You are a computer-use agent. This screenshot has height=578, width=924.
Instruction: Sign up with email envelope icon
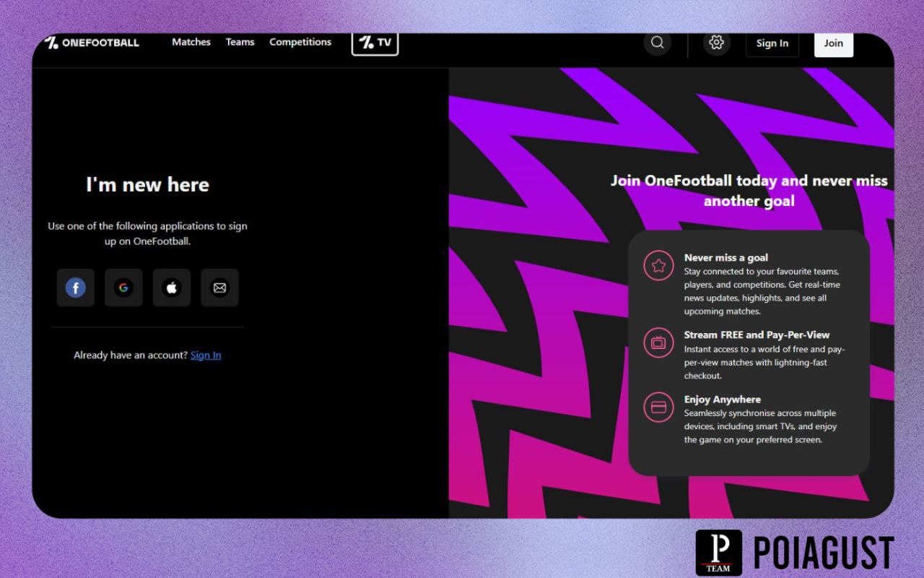[219, 288]
